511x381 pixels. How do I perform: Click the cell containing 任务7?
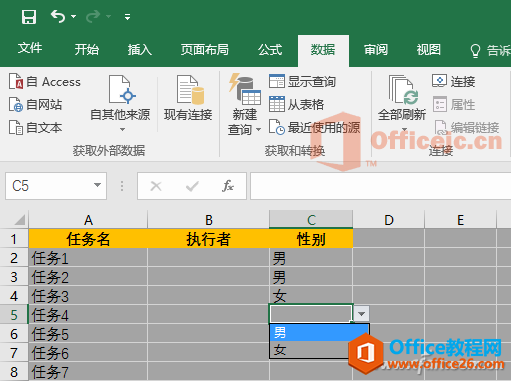(x=88, y=371)
